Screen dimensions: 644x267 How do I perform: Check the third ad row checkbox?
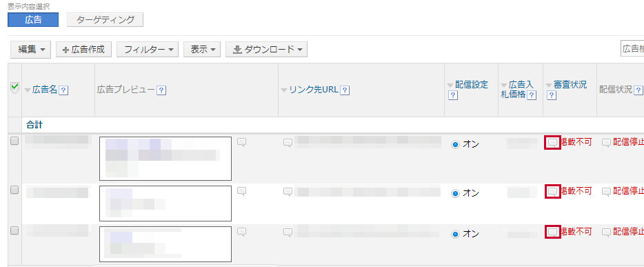[x=14, y=231]
